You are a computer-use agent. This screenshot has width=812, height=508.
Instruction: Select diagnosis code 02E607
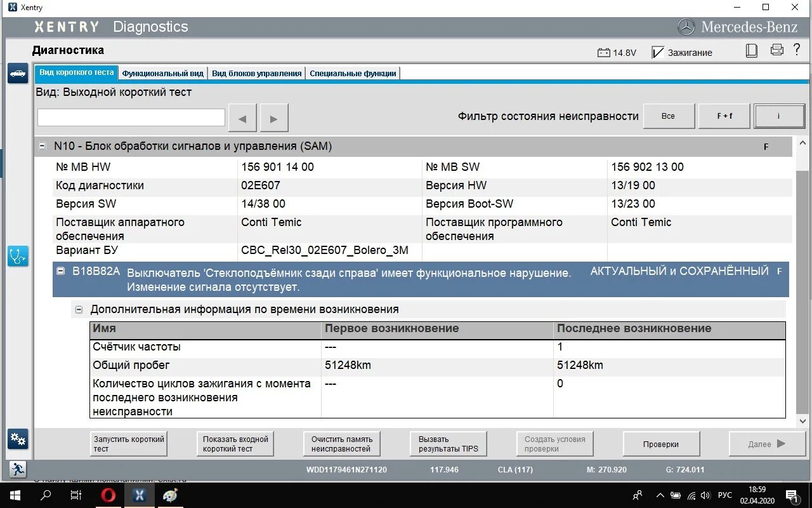261,185
